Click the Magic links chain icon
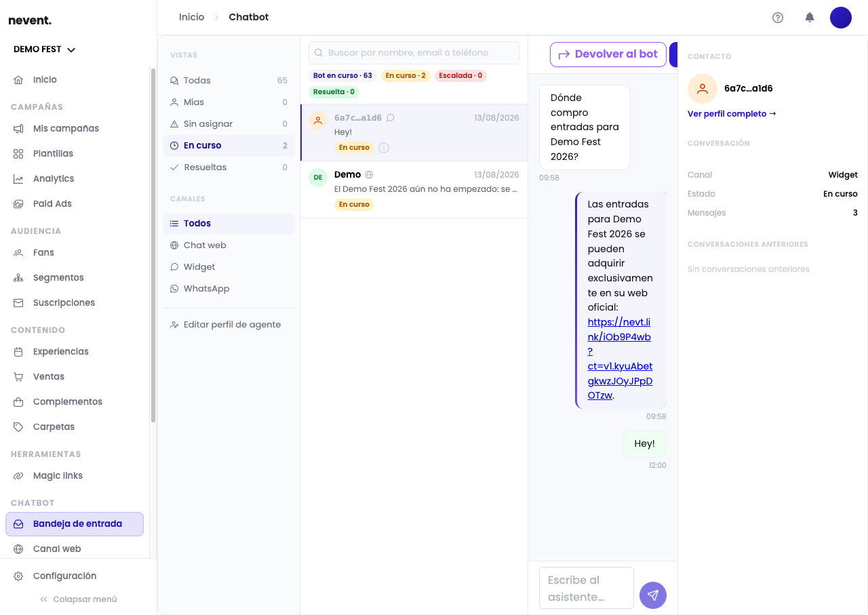The height and width of the screenshot is (615, 868). (x=18, y=476)
